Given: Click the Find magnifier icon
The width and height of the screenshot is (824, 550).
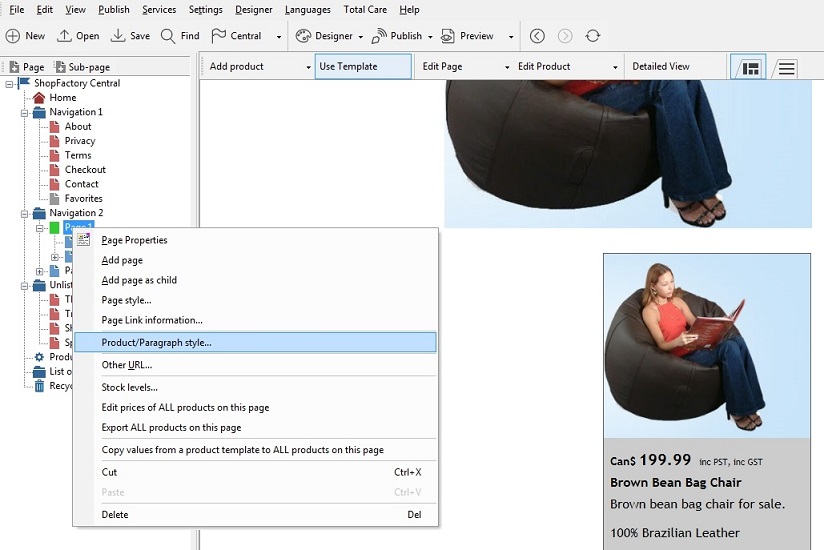Looking at the screenshot, I should click(x=168, y=36).
